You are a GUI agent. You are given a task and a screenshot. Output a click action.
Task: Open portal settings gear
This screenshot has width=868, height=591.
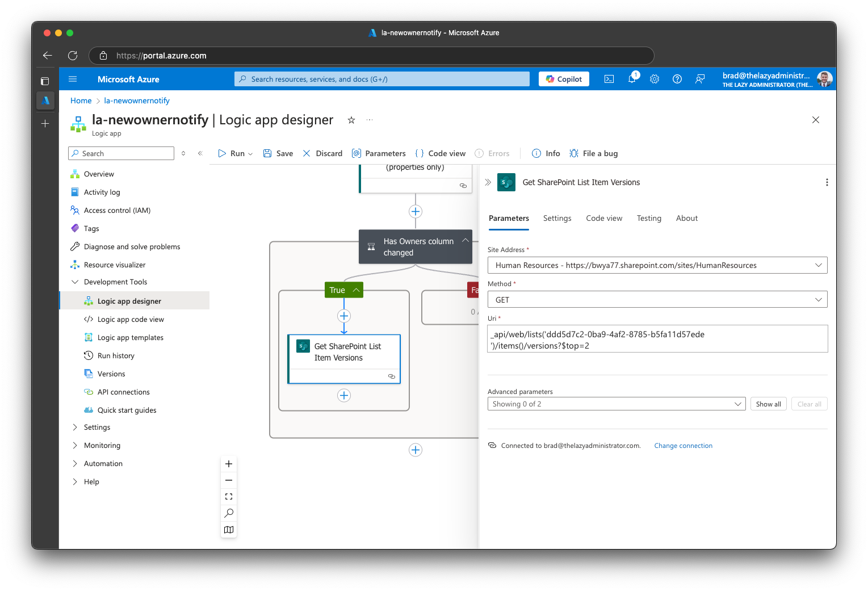655,79
